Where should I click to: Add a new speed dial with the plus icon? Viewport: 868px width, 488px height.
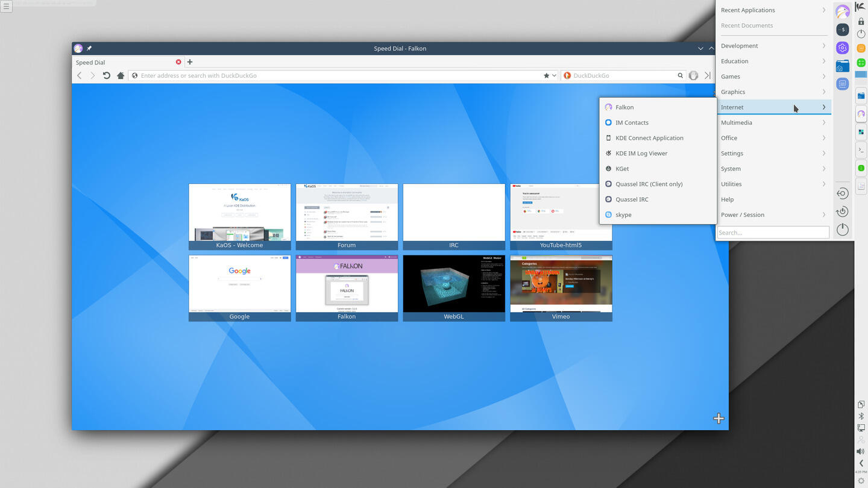719,418
